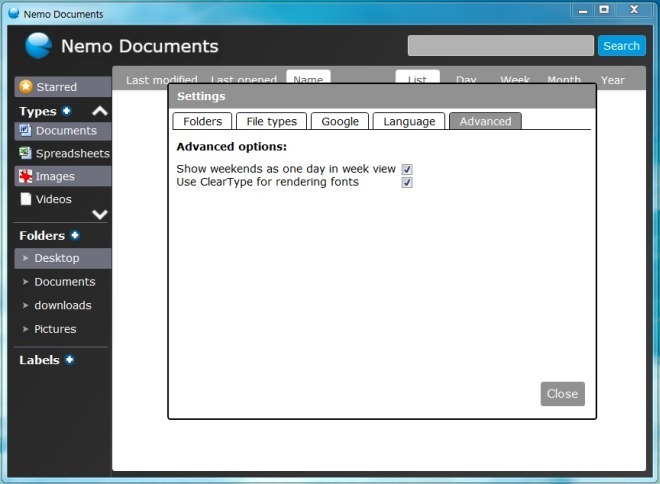This screenshot has height=484, width=660.
Task: Select Pictures folder in sidebar
Action: [63, 329]
